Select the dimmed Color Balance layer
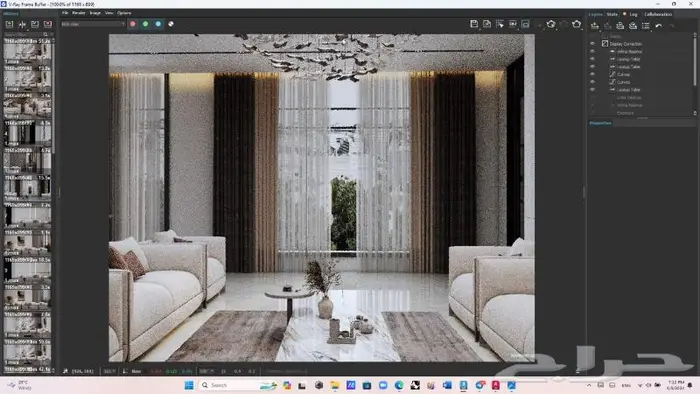The image size is (700, 394). click(x=629, y=97)
